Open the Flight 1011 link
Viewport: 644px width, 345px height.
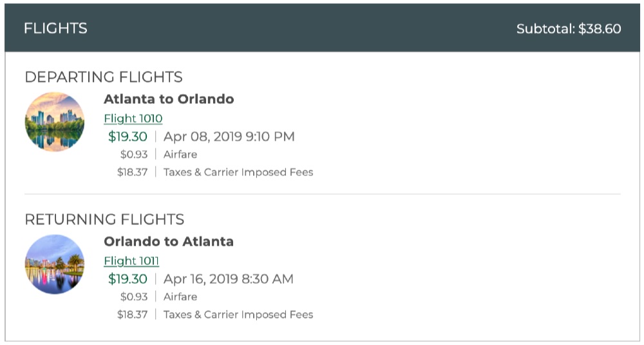(131, 261)
